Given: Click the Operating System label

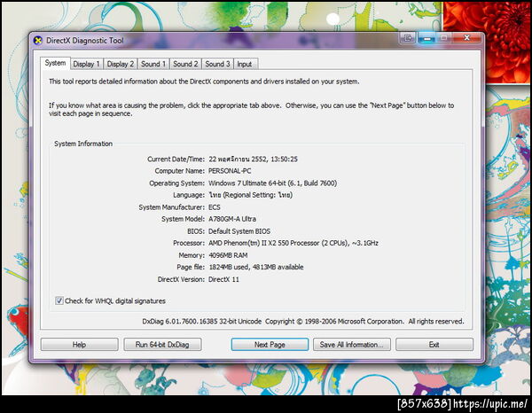Looking at the screenshot, I should click(x=176, y=183).
